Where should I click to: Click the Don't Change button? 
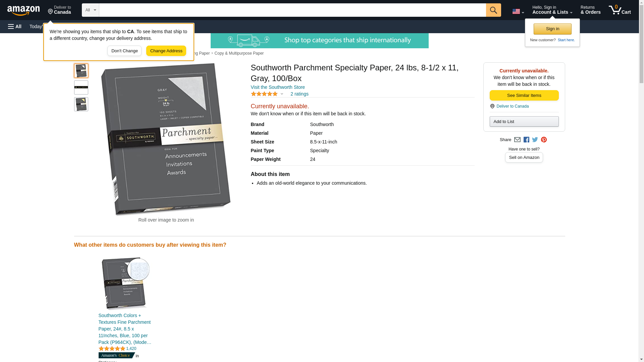coord(124,51)
